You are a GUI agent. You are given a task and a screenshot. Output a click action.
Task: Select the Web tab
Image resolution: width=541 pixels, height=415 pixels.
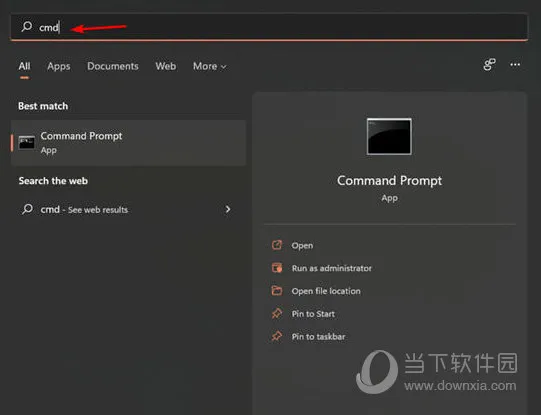coord(166,66)
